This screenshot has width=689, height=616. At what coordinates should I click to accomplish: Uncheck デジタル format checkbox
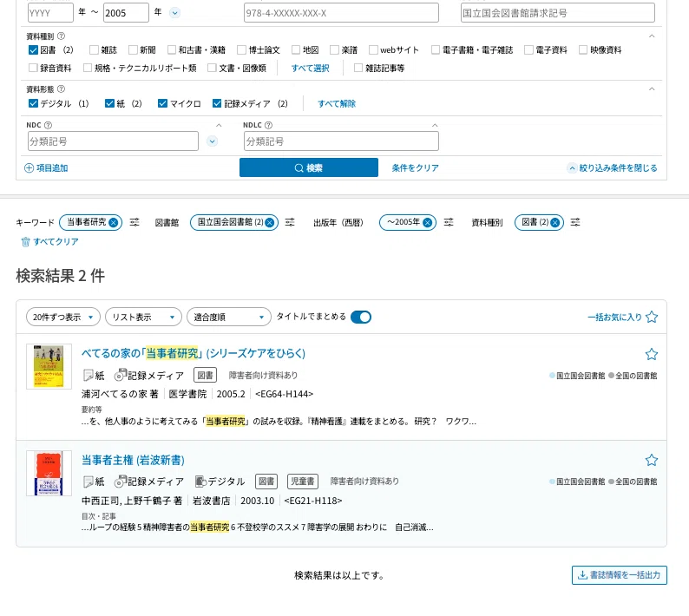click(x=33, y=103)
